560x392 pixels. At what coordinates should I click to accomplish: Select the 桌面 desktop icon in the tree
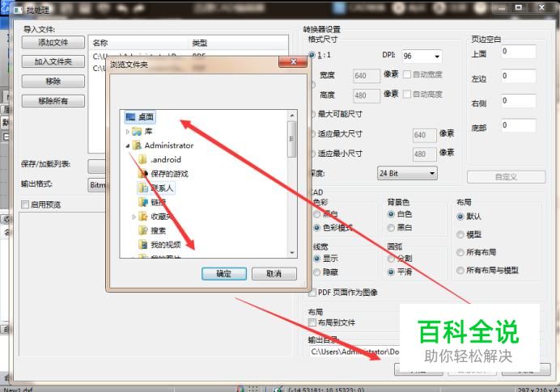coord(130,116)
